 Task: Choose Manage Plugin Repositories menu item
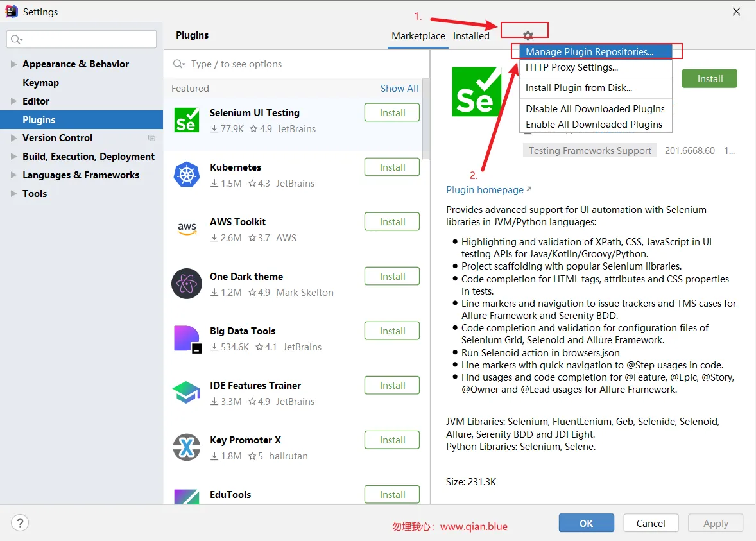coord(596,51)
